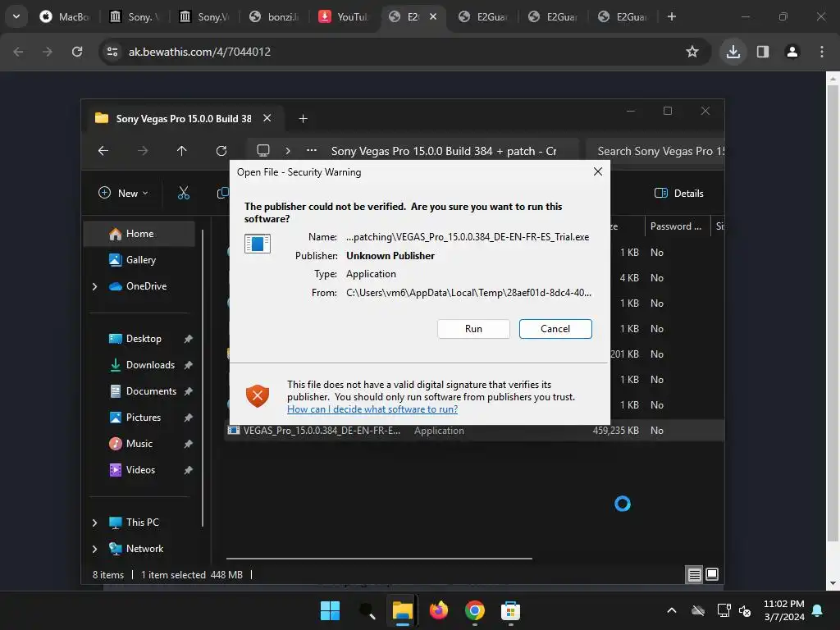Open Chrome three-dot menu
The image size is (840, 630).
pyautogui.click(x=821, y=52)
